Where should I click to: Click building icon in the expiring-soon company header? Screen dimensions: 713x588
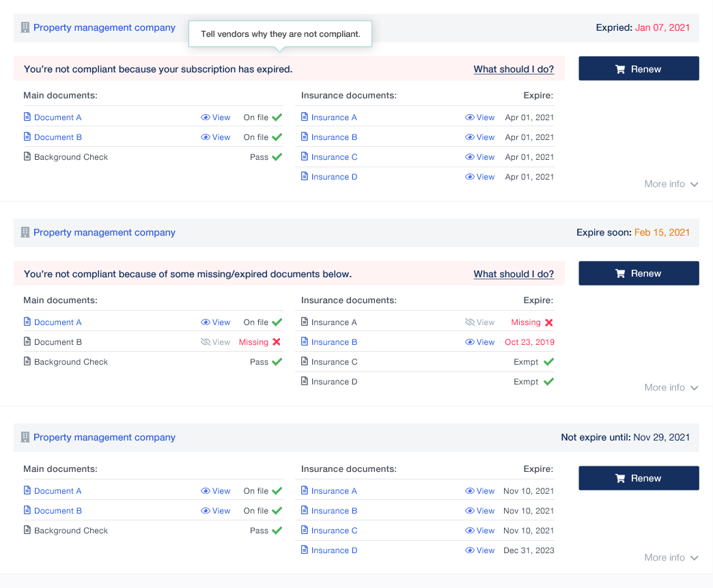point(25,233)
